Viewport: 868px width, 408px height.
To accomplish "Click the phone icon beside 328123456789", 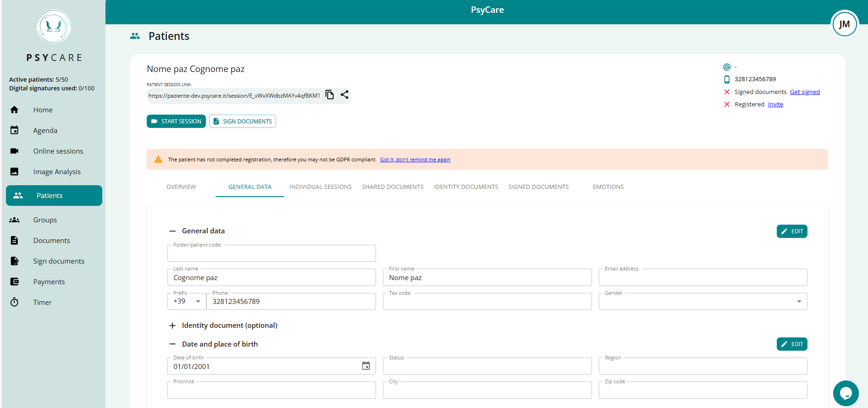I will pos(727,79).
